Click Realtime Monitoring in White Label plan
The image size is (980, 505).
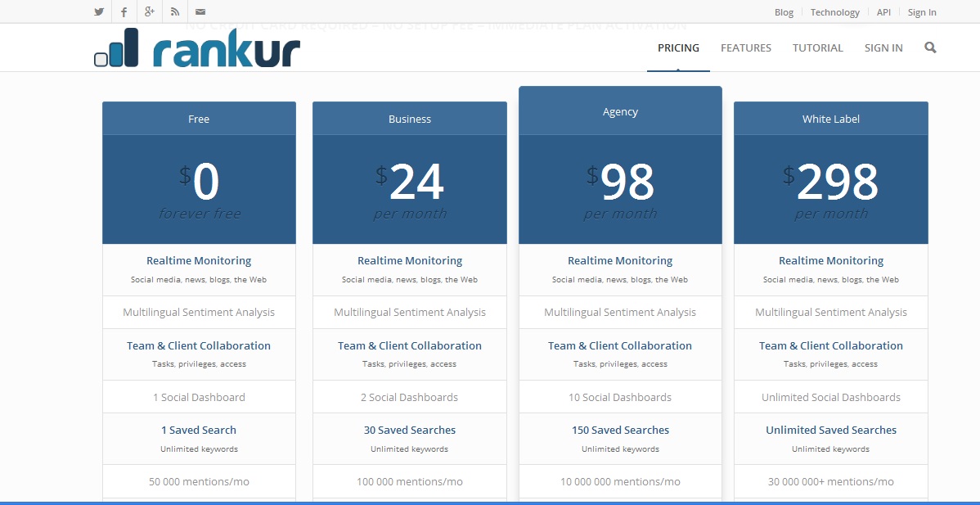pos(831,260)
